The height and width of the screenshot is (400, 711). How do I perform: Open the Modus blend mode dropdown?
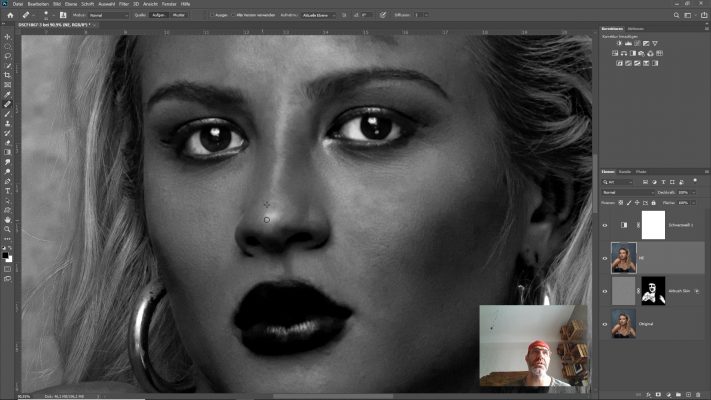[x=108, y=15]
